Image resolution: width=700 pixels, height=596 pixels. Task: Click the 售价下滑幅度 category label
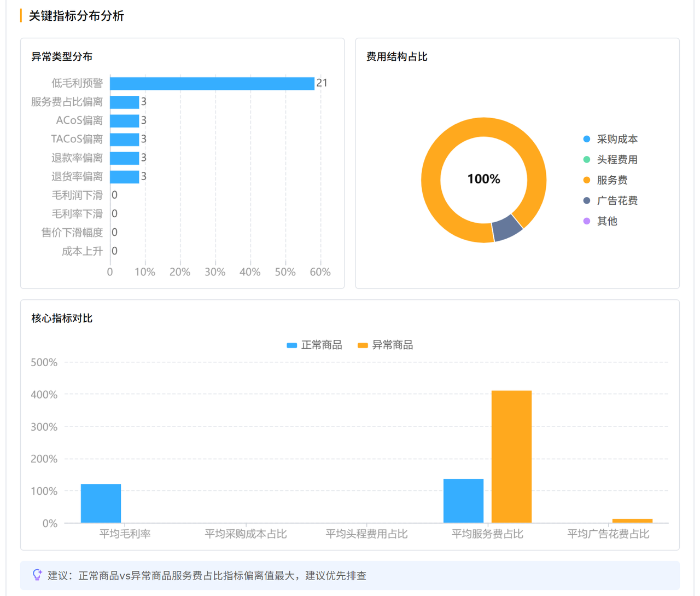[x=72, y=232]
